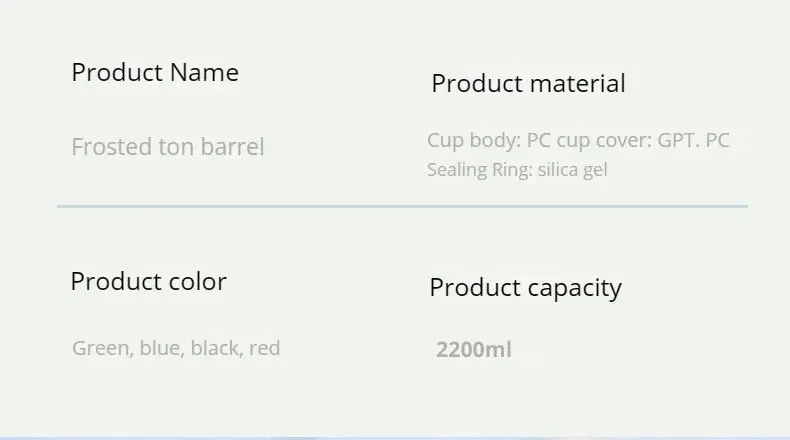The width and height of the screenshot is (790, 440).
Task: Click the Product Name heading
Action: click(x=155, y=73)
